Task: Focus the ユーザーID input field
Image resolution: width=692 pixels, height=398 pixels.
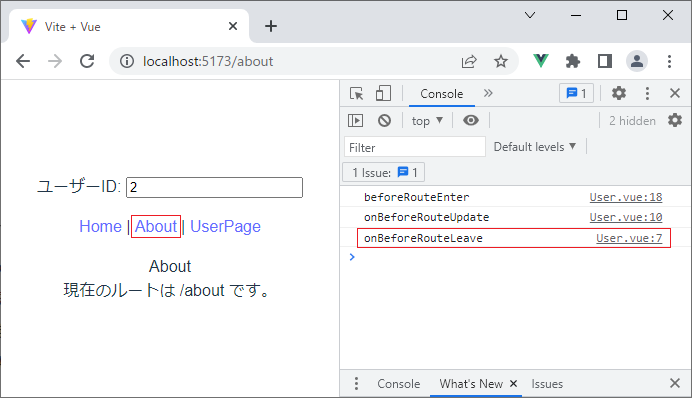Action: [x=214, y=188]
